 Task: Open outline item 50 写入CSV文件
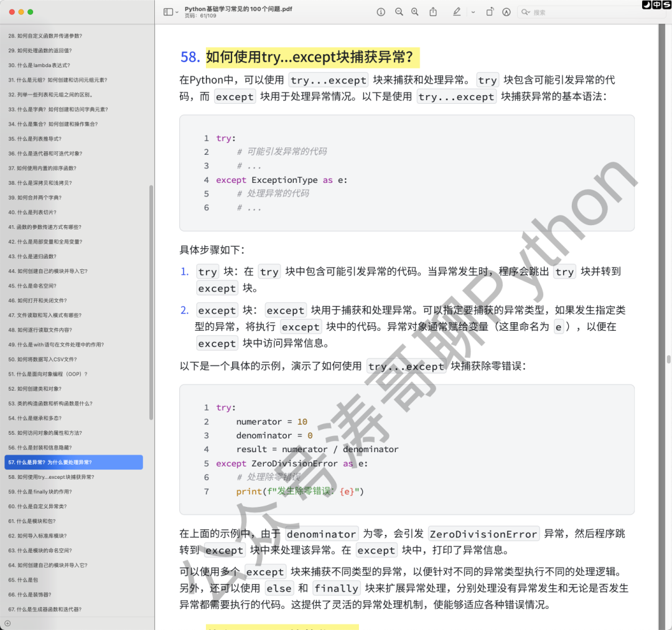click(x=42, y=359)
